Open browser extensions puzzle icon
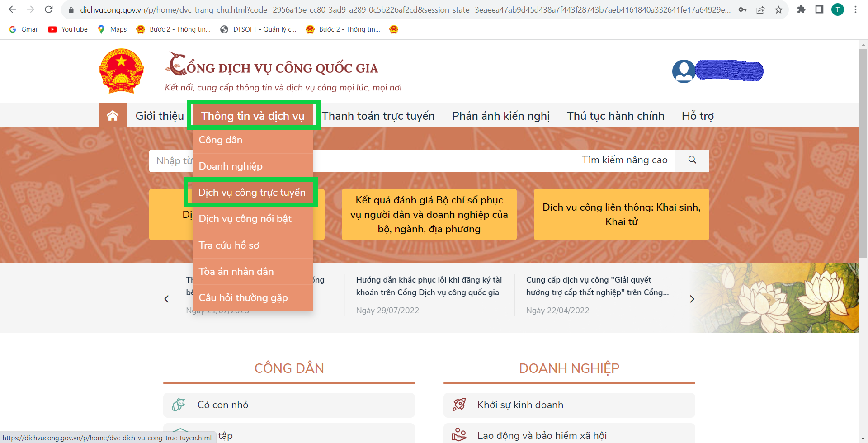868x443 pixels. click(x=801, y=9)
